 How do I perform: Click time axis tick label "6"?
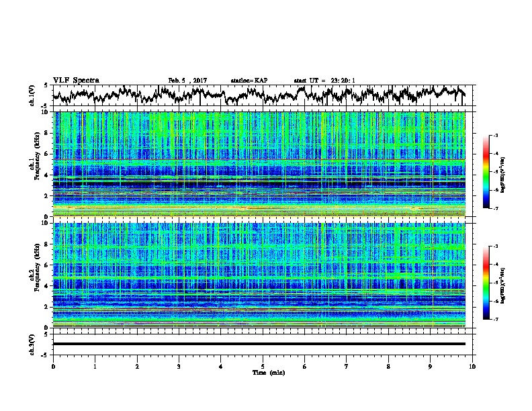[x=305, y=367]
